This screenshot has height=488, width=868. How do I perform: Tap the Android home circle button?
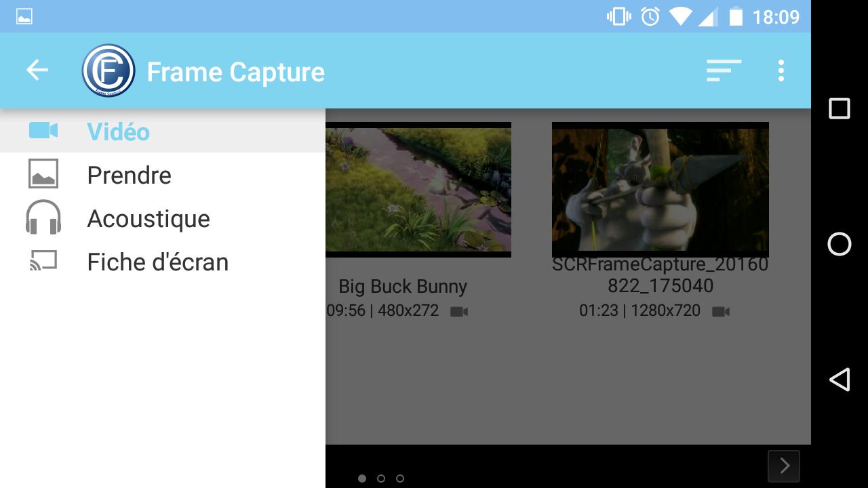tap(840, 244)
